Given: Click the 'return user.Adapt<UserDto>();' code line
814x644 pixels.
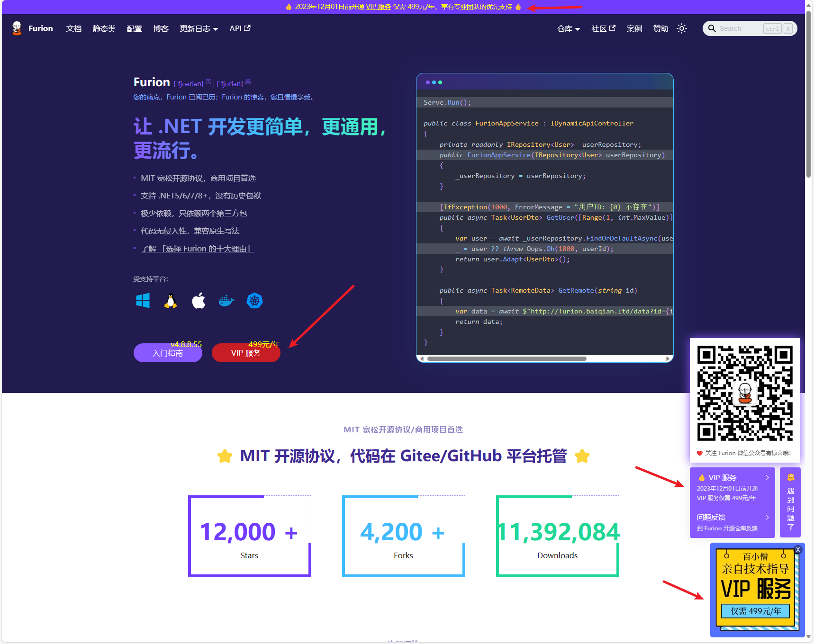Looking at the screenshot, I should [513, 259].
